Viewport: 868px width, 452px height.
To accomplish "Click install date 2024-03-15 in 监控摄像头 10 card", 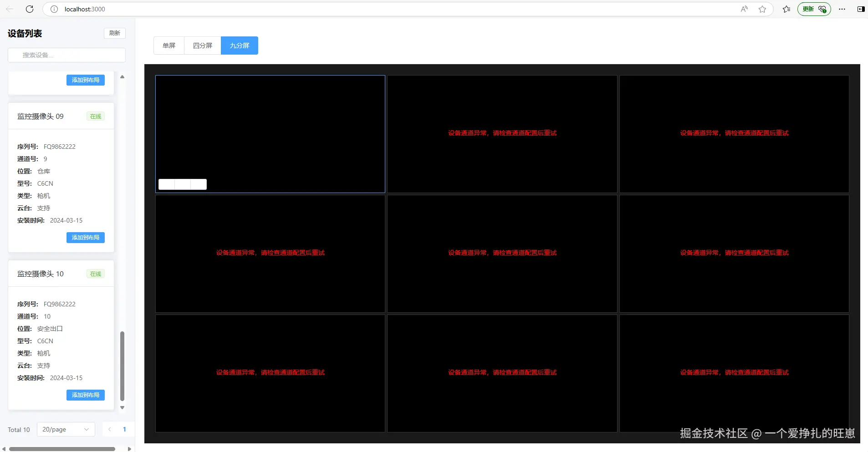I will pos(66,378).
